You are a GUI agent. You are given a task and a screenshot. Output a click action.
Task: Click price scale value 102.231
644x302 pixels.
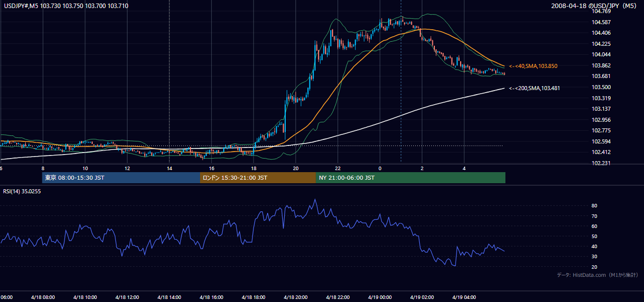pos(601,163)
